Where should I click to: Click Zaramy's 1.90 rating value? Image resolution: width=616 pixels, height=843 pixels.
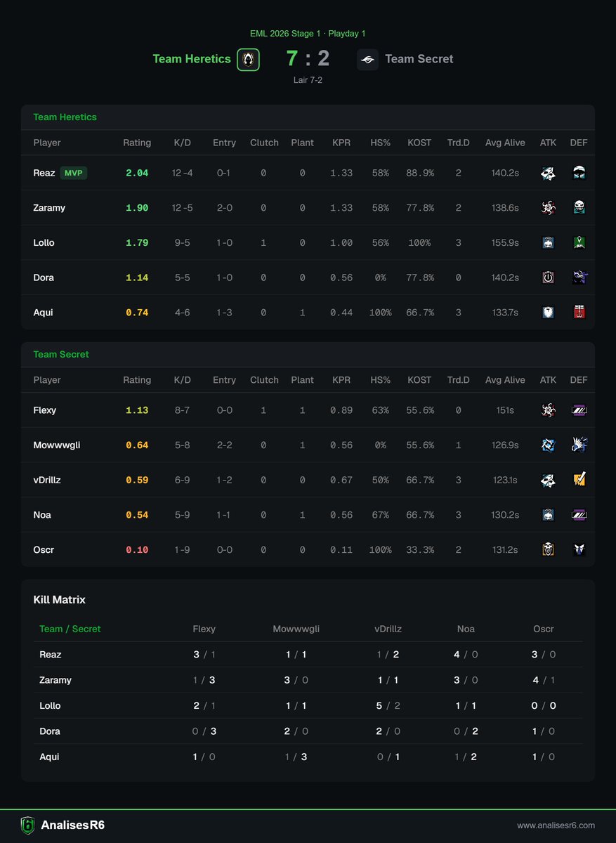point(137,208)
